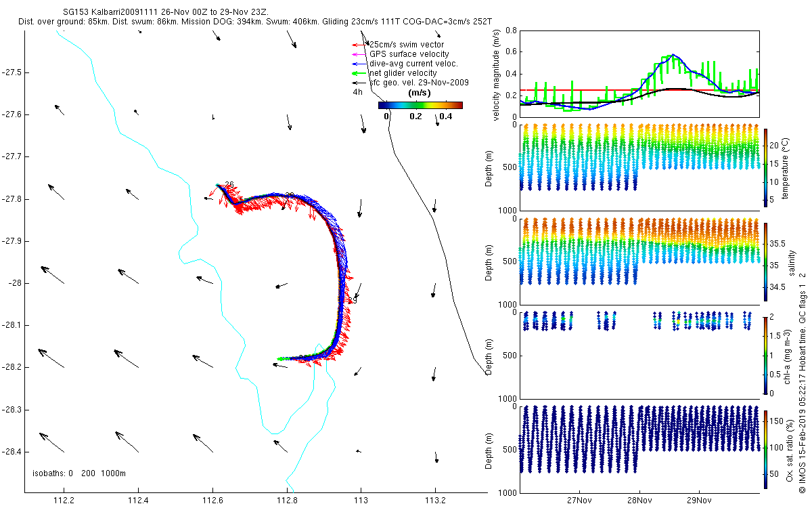Image resolution: width=812 pixels, height=508 pixels.
Task: Click the 'Ox. sat. ratio (%)' colorbar label
Action: pos(789,449)
